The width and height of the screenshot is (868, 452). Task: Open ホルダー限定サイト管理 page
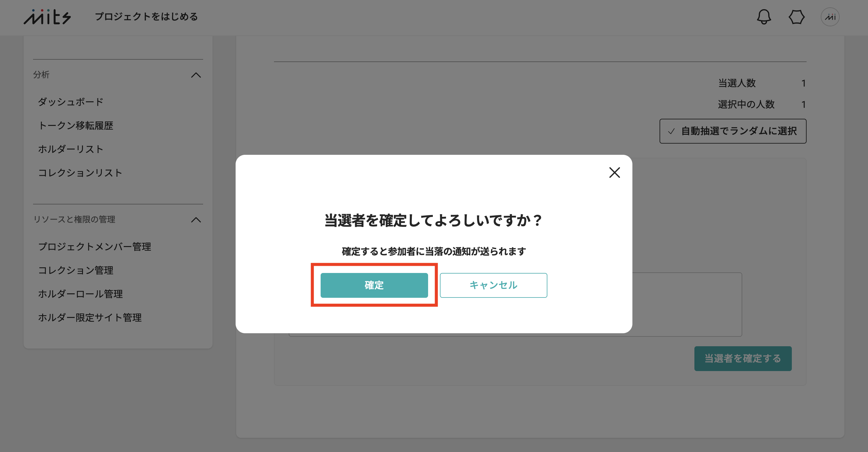pyautogui.click(x=90, y=318)
